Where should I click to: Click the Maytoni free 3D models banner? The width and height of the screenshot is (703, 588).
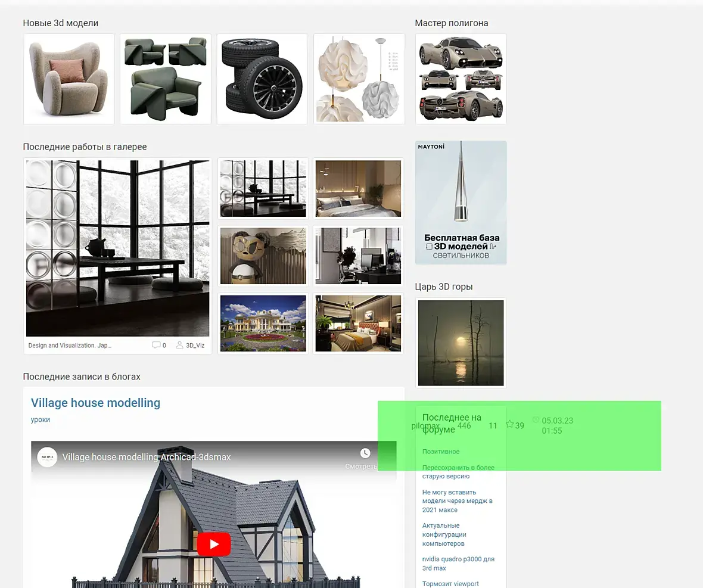(x=461, y=203)
